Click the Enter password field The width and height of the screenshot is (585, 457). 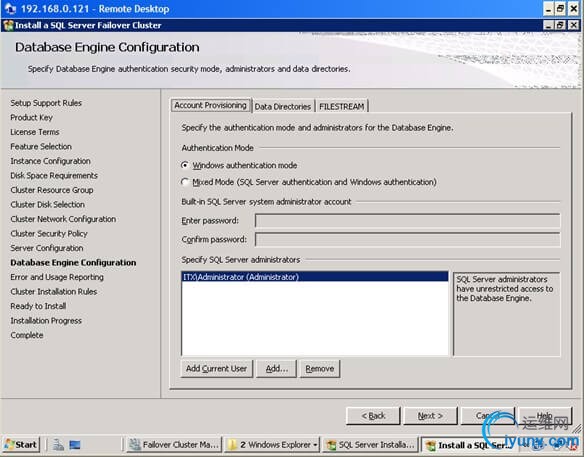[407, 220]
